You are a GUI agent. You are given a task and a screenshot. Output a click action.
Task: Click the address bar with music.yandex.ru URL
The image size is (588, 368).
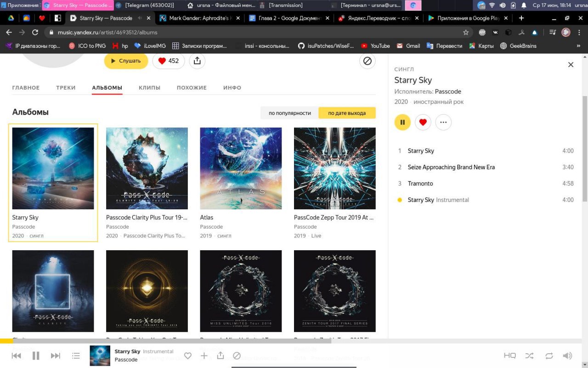258,32
